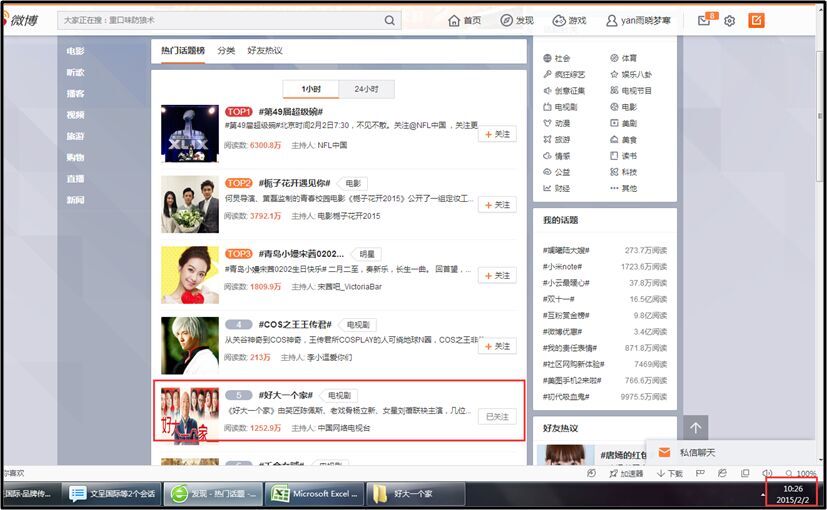Open the #第49届超级碗# topic title

pyautogui.click(x=291, y=112)
